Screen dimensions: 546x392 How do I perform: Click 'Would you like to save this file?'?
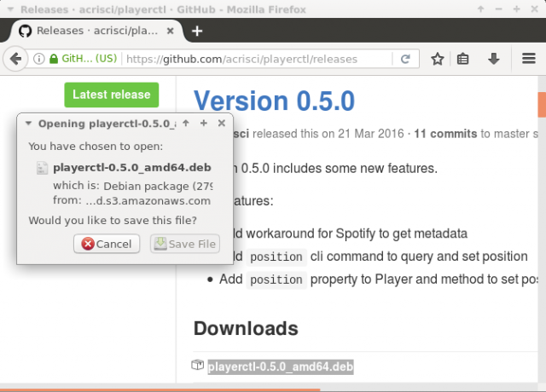tap(113, 220)
